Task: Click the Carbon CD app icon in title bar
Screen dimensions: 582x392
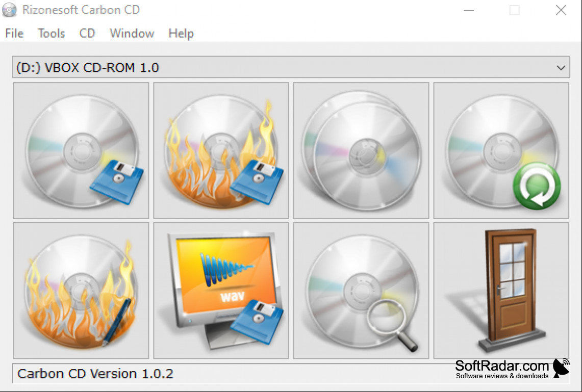Action: click(x=9, y=10)
